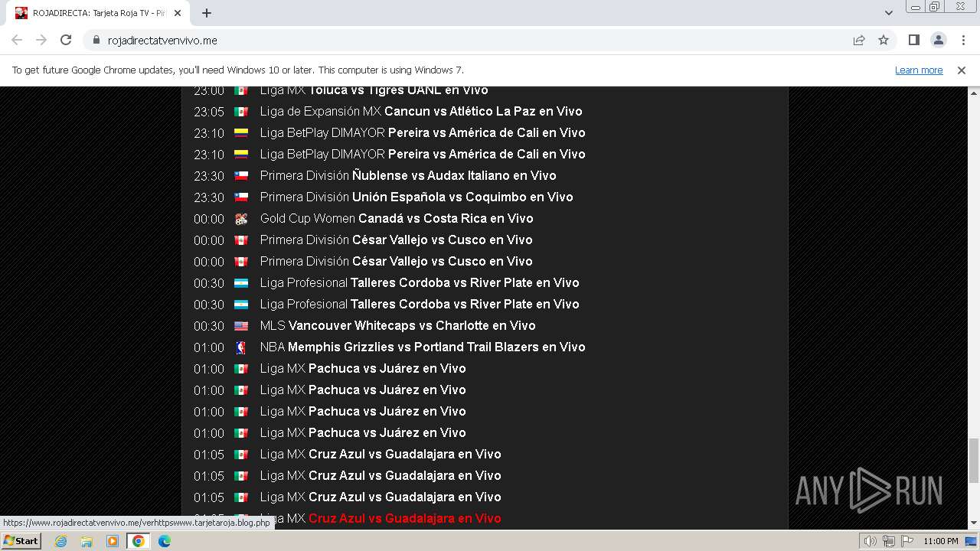Click the system clock 11:00 PM
This screenshot has width=980, height=551.
941,541
